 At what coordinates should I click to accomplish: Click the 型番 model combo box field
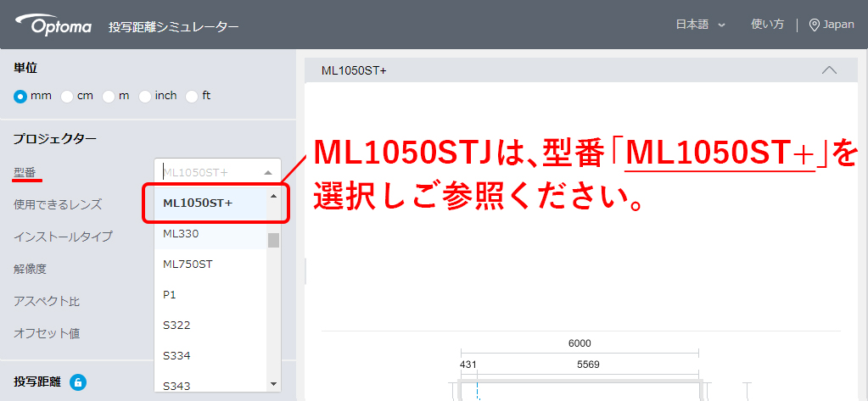point(217,172)
